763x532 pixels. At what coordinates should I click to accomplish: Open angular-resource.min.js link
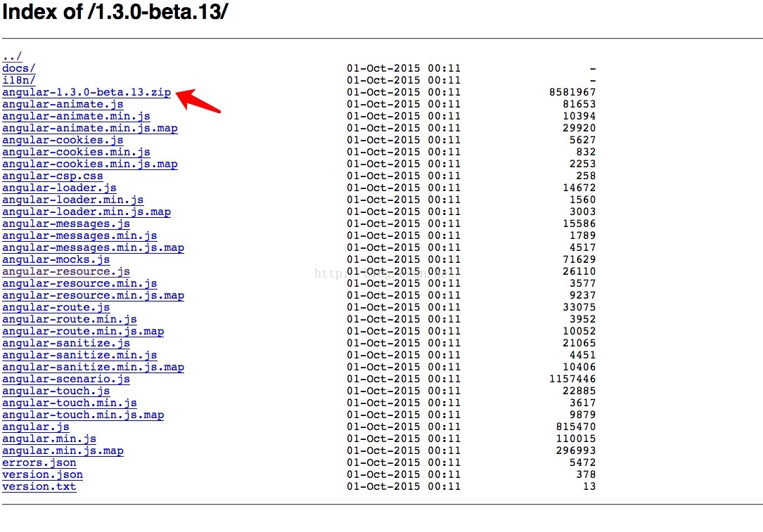click(x=79, y=283)
